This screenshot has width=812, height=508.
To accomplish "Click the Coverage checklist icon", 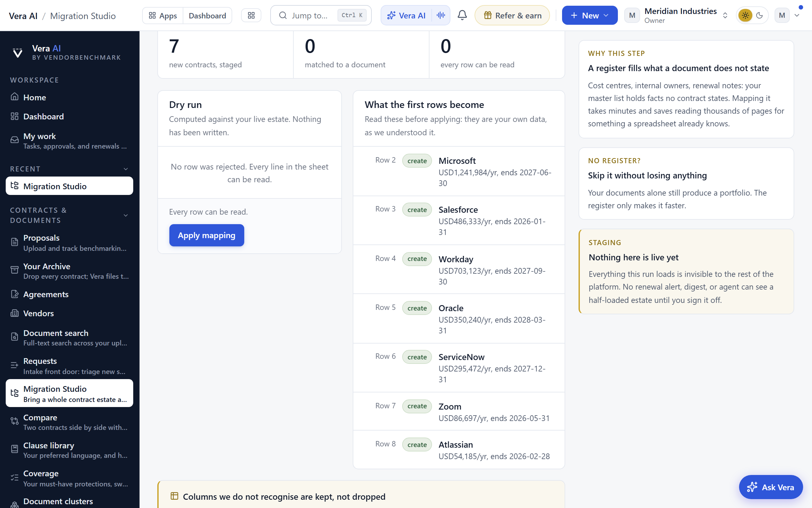I will pyautogui.click(x=14, y=478).
